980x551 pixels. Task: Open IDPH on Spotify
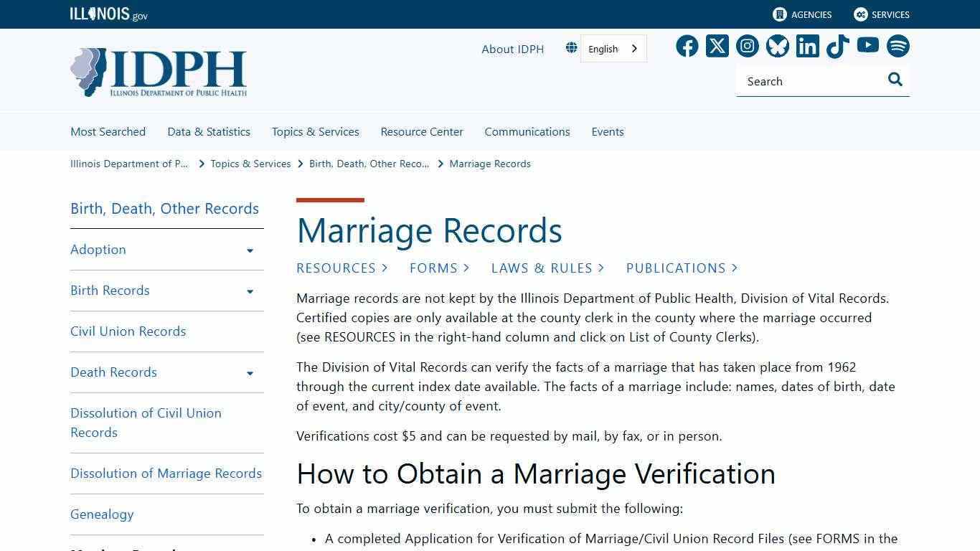tap(897, 46)
